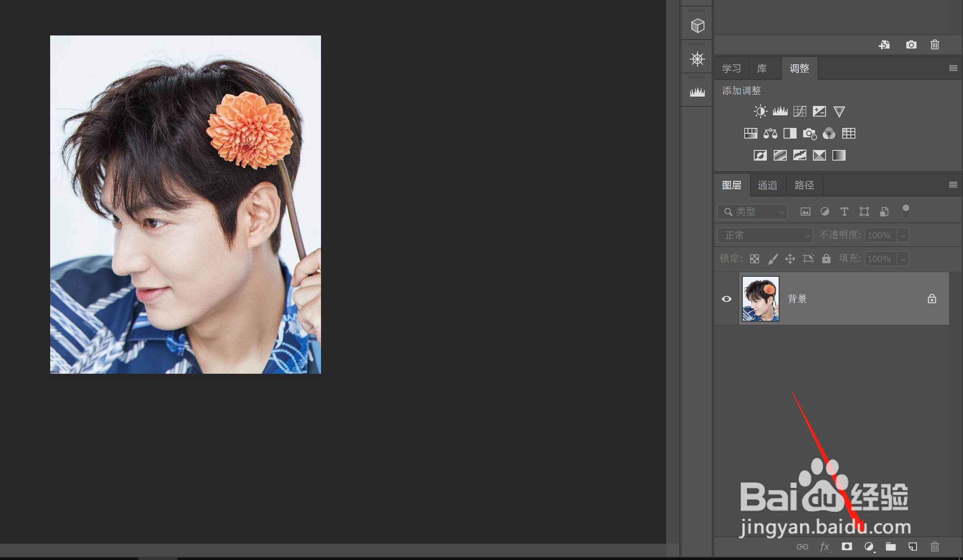Open the 3D panel cube icon
Viewport: 963px width, 560px height.
[x=697, y=26]
